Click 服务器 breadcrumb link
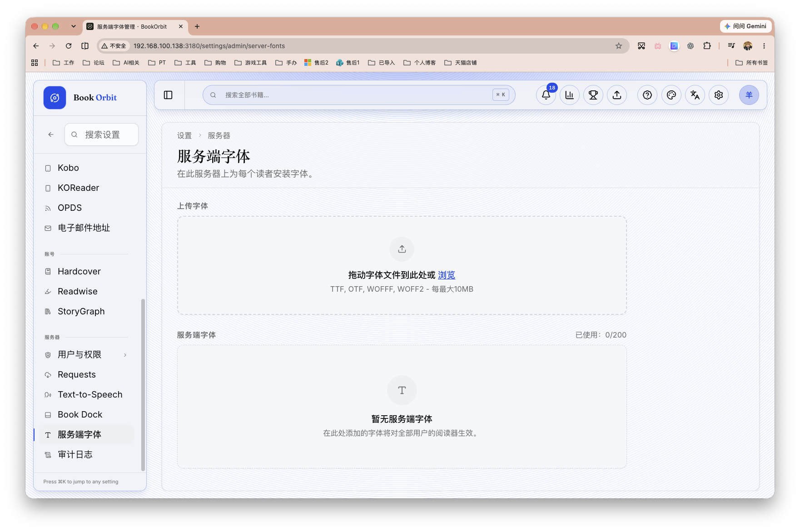This screenshot has height=532, width=800. coord(219,135)
